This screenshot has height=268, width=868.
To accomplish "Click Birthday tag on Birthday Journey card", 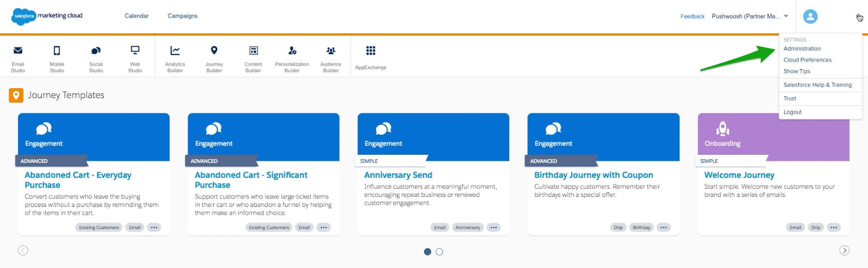I will 641,227.
